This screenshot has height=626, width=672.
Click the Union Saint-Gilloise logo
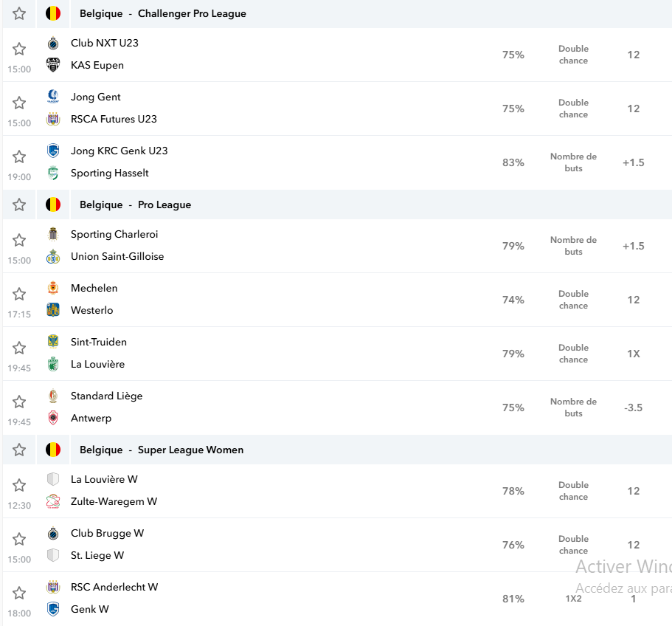click(53, 256)
